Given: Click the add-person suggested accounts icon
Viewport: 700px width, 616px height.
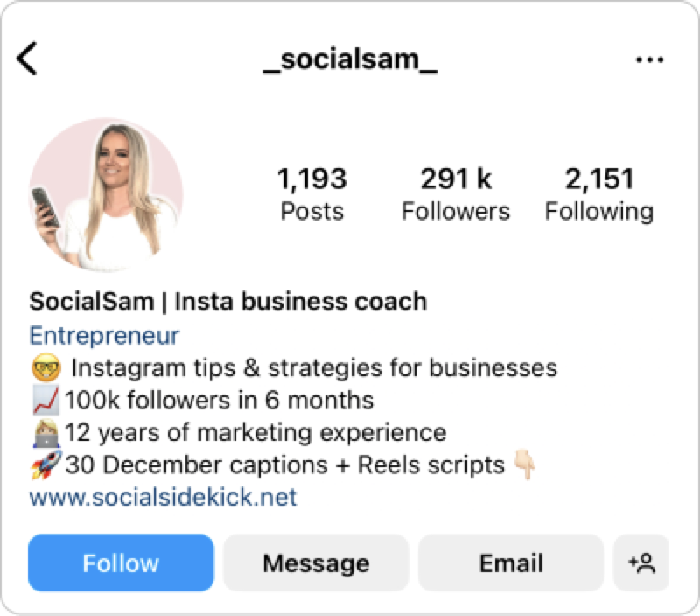Looking at the screenshot, I should [641, 563].
